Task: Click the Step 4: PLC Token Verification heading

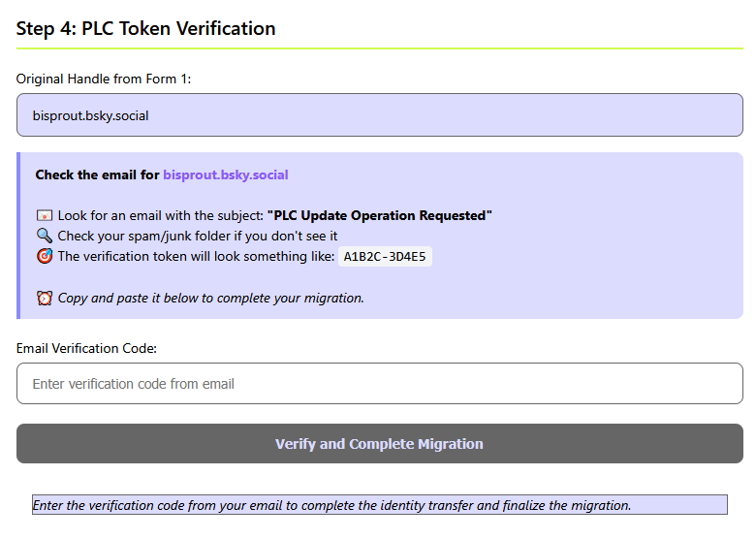Action: [x=145, y=29]
